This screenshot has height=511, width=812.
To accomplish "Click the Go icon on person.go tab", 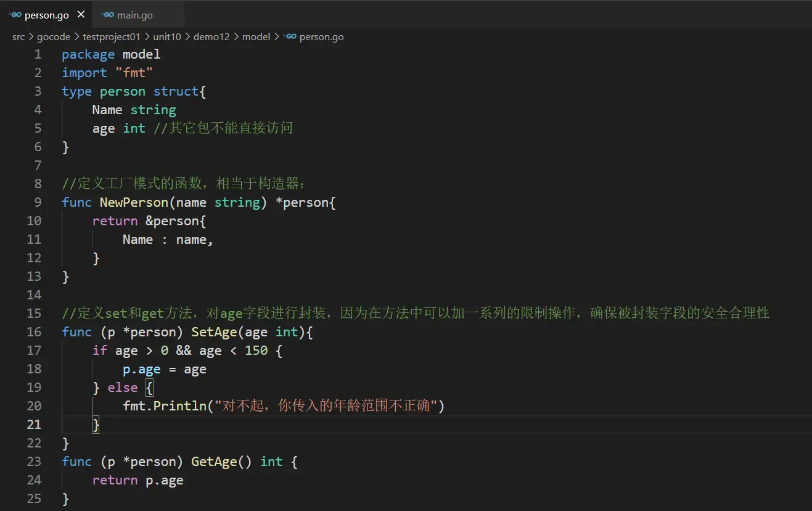I will tap(15, 15).
